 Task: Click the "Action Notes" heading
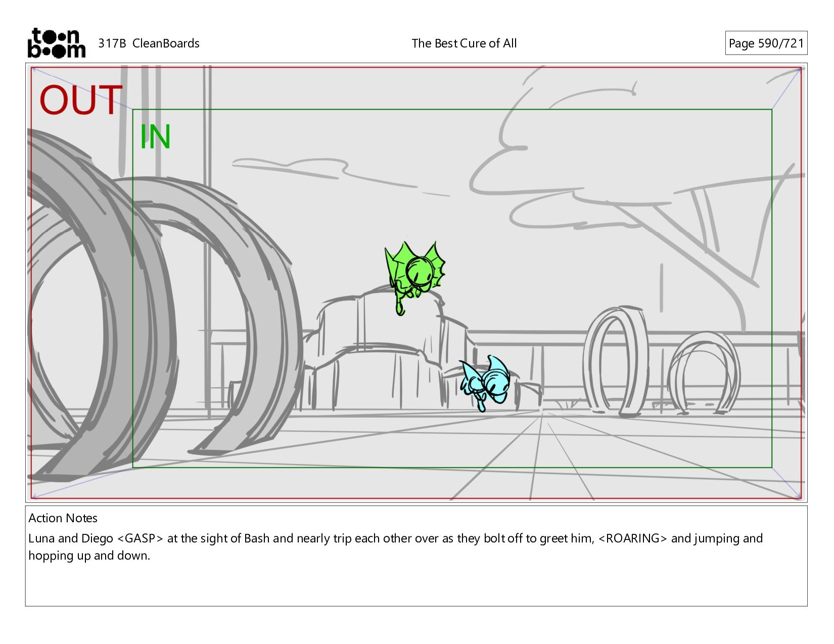pos(63,518)
